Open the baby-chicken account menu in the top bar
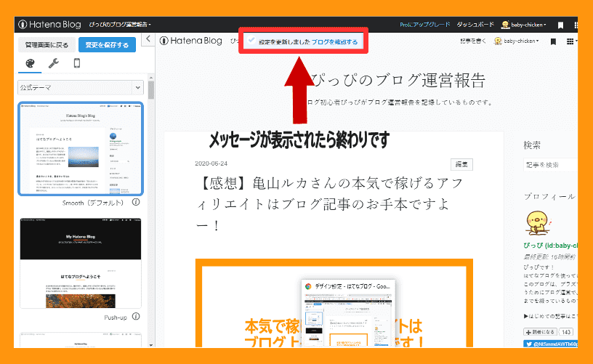593x364 pixels. 524,25
